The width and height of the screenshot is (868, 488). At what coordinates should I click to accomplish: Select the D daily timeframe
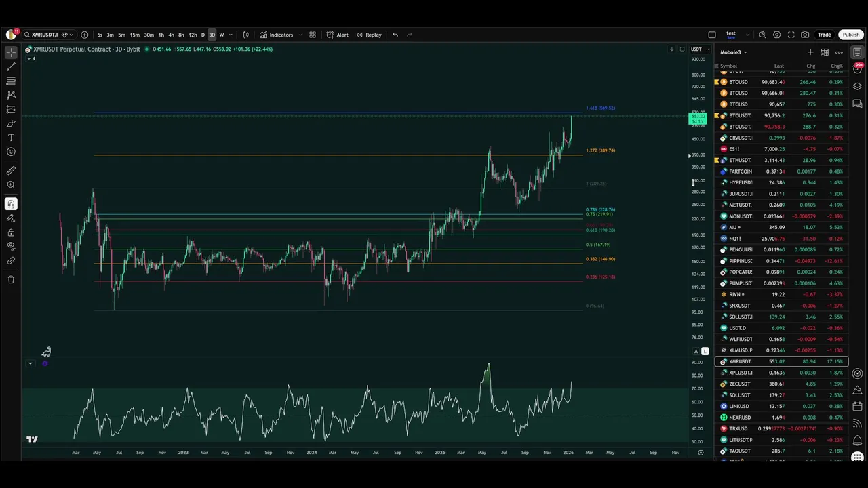(203, 35)
